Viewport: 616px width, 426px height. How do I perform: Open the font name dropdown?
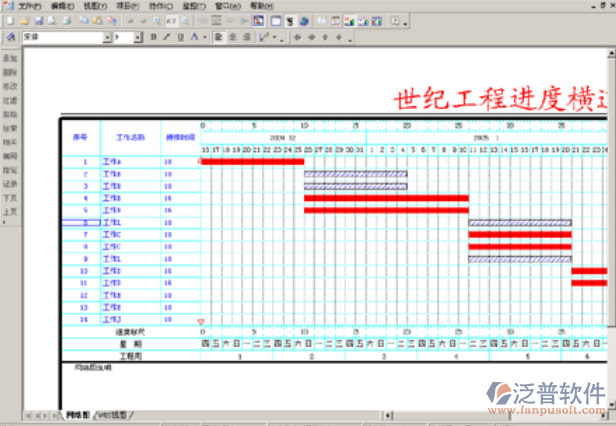click(x=107, y=37)
